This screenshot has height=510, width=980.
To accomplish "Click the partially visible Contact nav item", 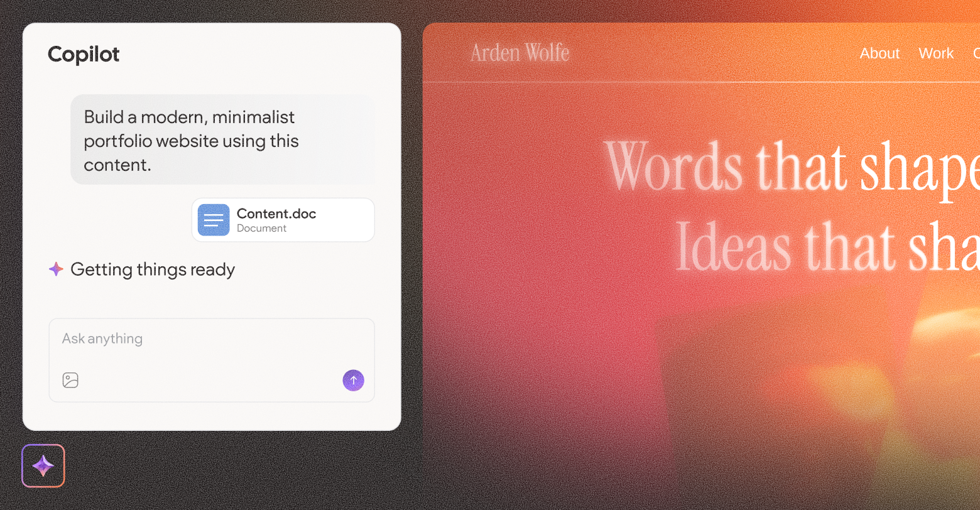I will pos(976,54).
